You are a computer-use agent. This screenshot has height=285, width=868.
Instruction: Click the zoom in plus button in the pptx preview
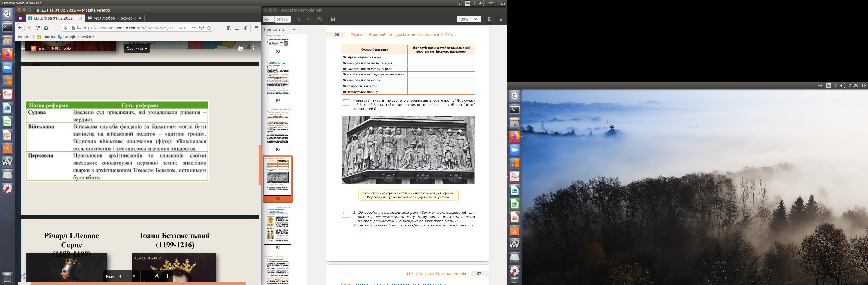(167, 276)
